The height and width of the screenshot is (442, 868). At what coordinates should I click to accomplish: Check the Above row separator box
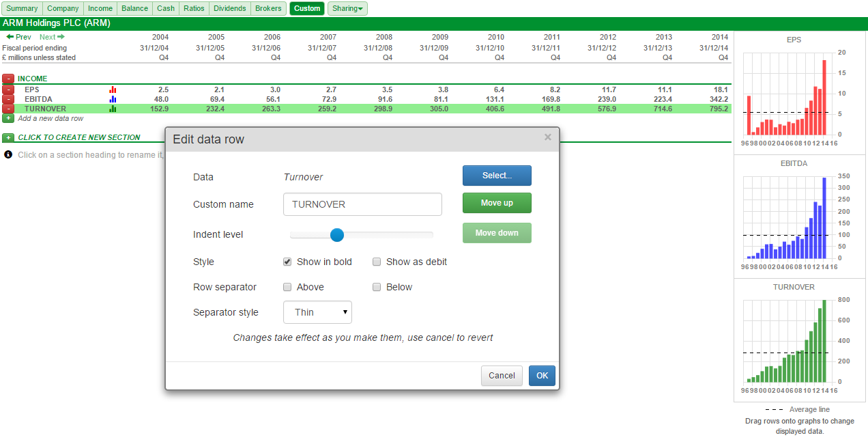pyautogui.click(x=287, y=287)
